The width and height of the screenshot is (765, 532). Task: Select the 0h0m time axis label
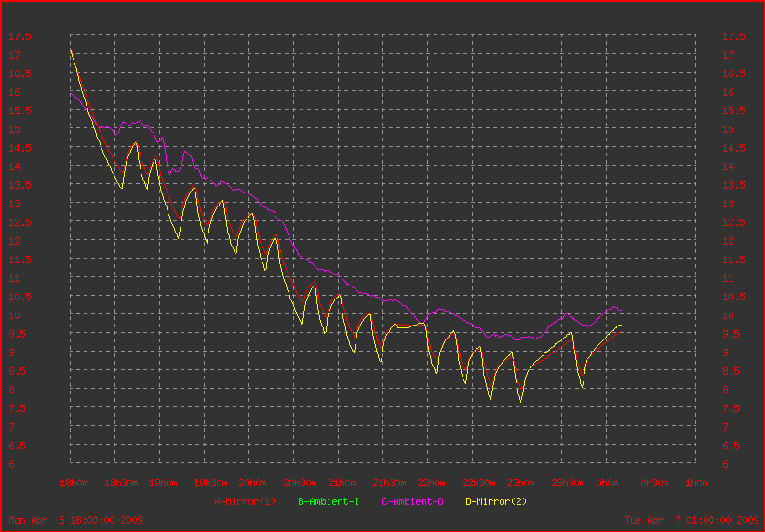(607, 483)
